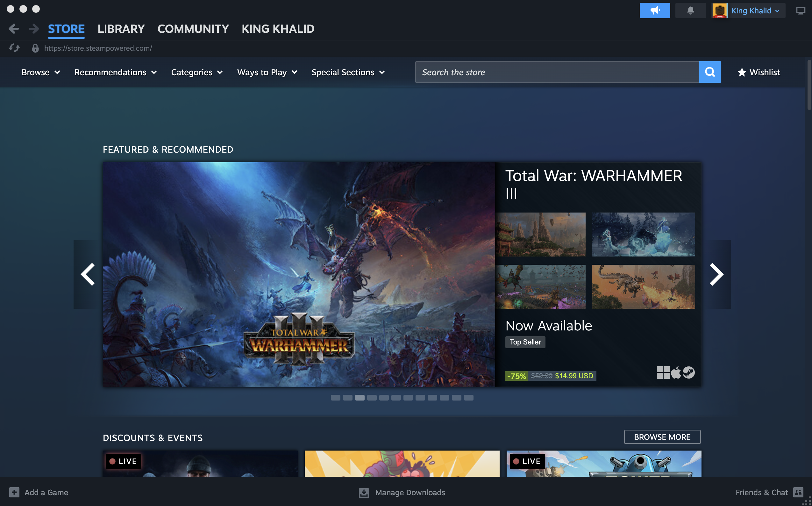Switch to the LIBRARY tab
The image size is (812, 506).
(x=121, y=29)
